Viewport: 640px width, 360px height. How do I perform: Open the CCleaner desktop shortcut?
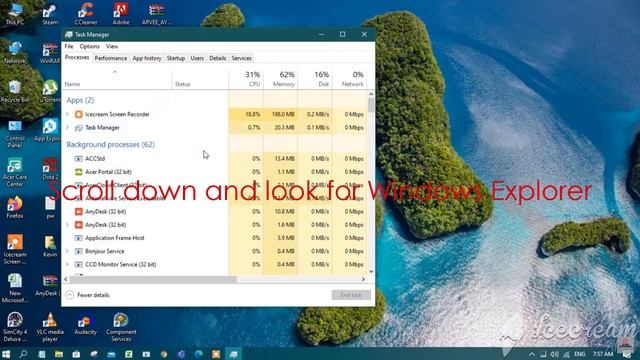click(86, 13)
